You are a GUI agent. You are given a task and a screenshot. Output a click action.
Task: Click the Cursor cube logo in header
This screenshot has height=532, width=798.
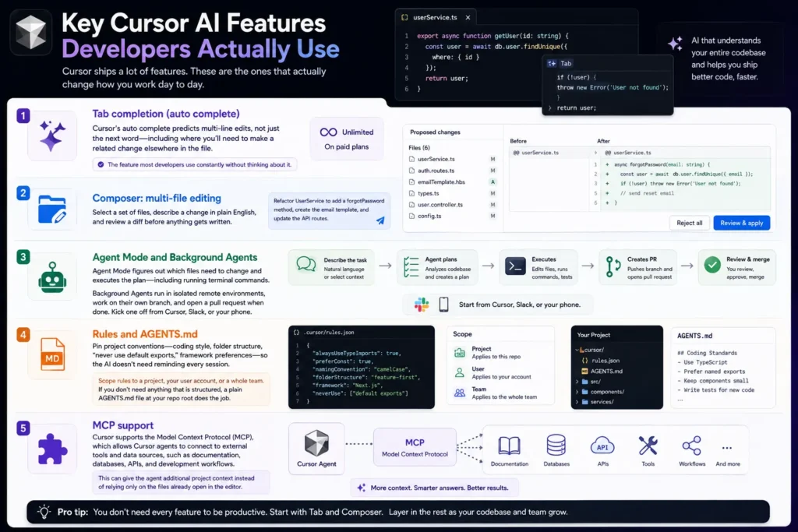point(31,32)
